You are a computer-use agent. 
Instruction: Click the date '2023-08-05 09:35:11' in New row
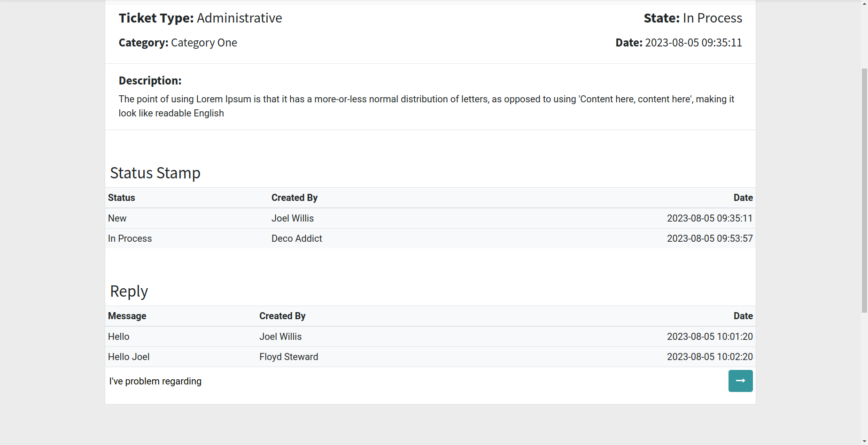tap(710, 218)
